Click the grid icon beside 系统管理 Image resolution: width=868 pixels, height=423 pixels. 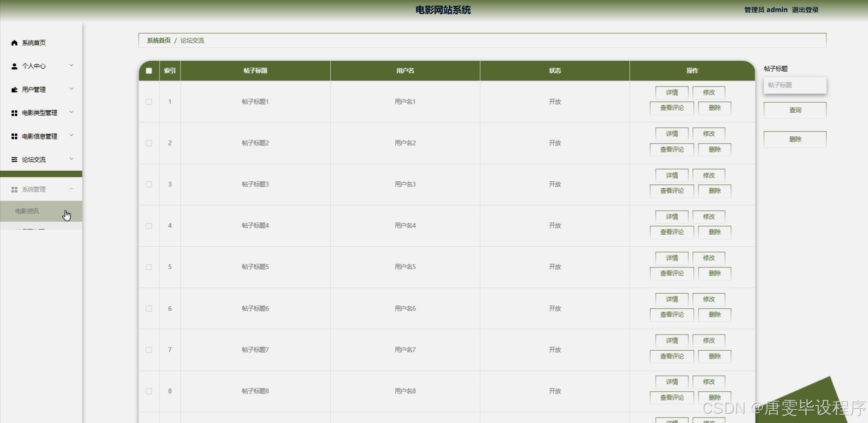coord(14,190)
